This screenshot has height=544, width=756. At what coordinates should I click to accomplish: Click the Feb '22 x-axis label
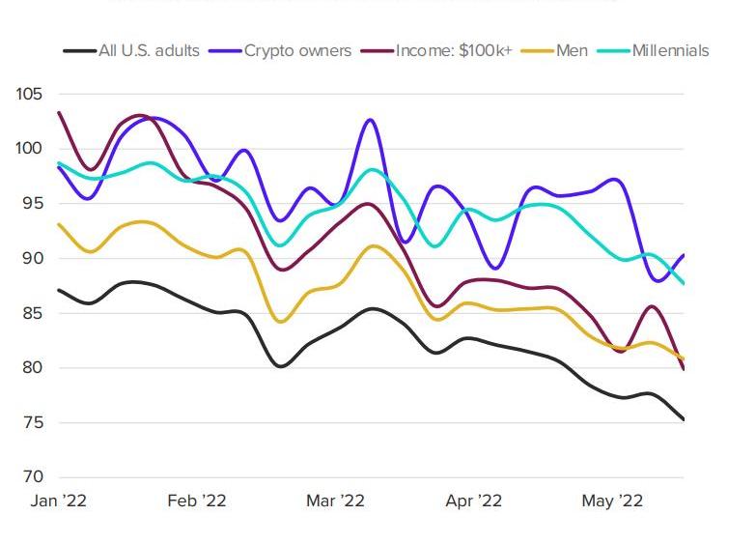(196, 501)
